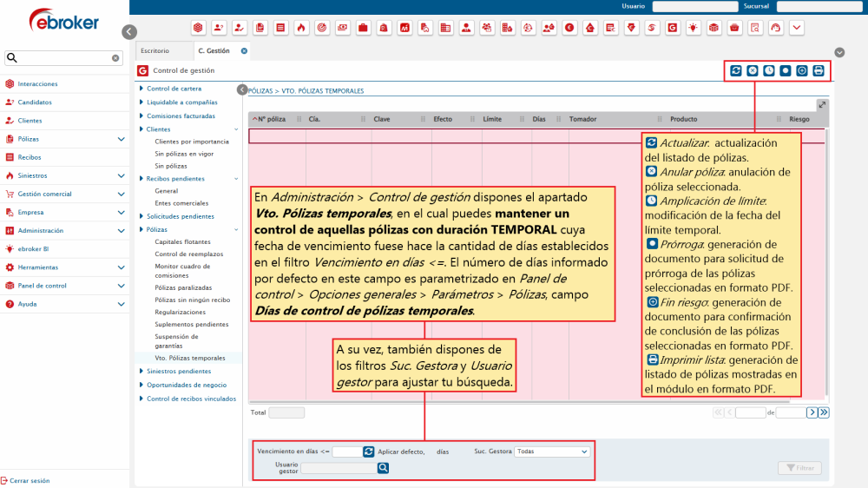The width and height of the screenshot is (868, 488).
Task: Click the Usuario gestor search magnifier icon
Action: pyautogui.click(x=383, y=468)
